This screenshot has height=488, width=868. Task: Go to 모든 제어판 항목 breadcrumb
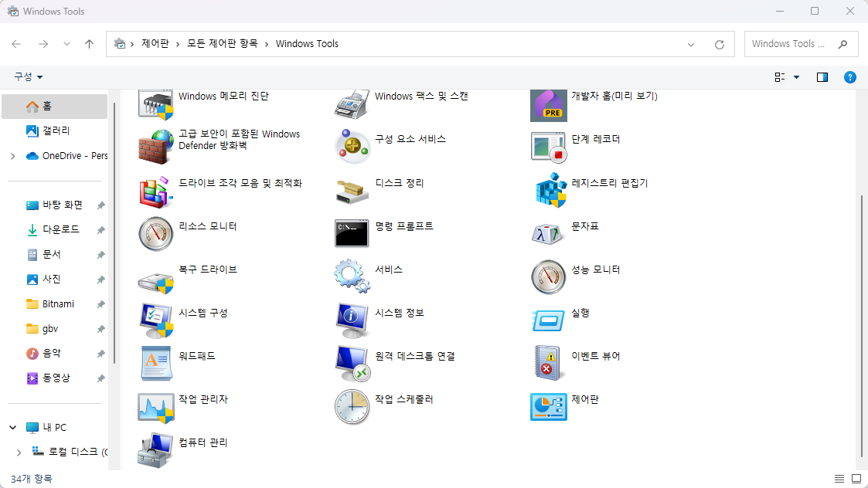[222, 44]
